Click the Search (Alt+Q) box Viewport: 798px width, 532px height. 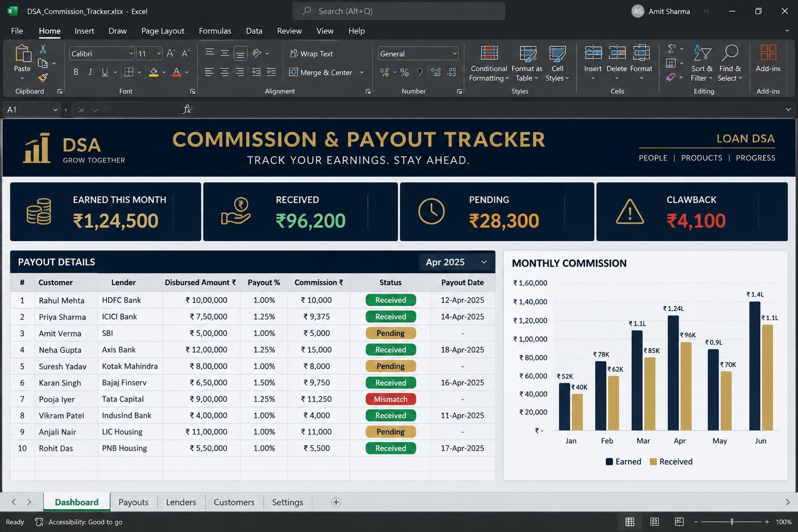[398, 11]
